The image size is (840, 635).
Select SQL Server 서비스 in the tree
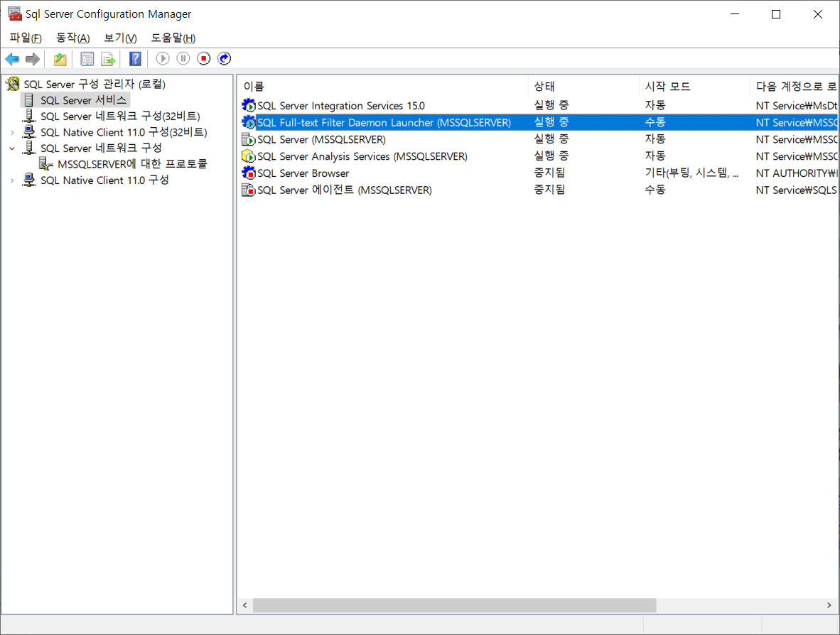(x=84, y=100)
